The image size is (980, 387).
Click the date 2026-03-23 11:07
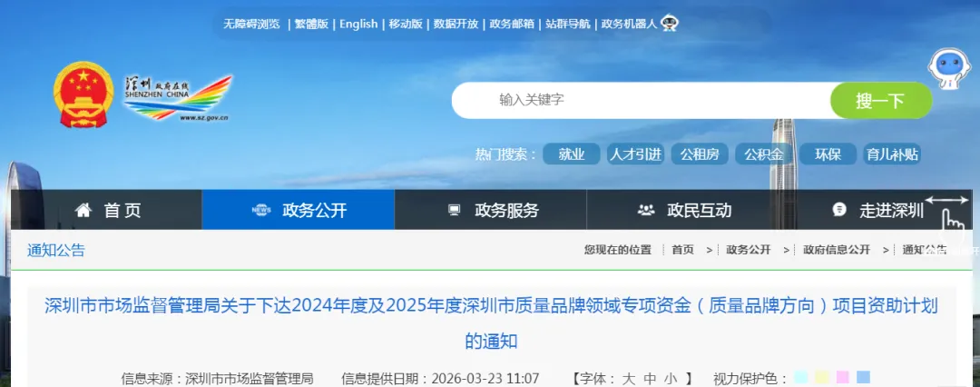(x=485, y=378)
